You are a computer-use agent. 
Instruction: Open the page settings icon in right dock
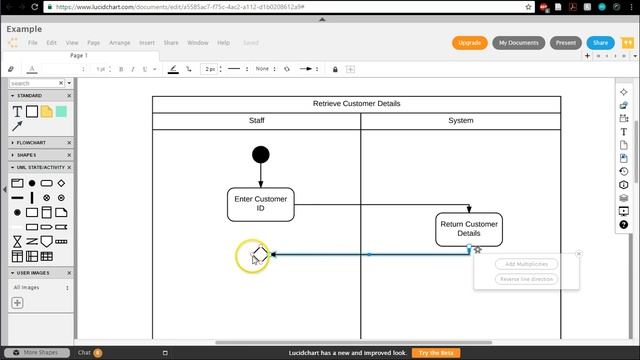pos(624,145)
